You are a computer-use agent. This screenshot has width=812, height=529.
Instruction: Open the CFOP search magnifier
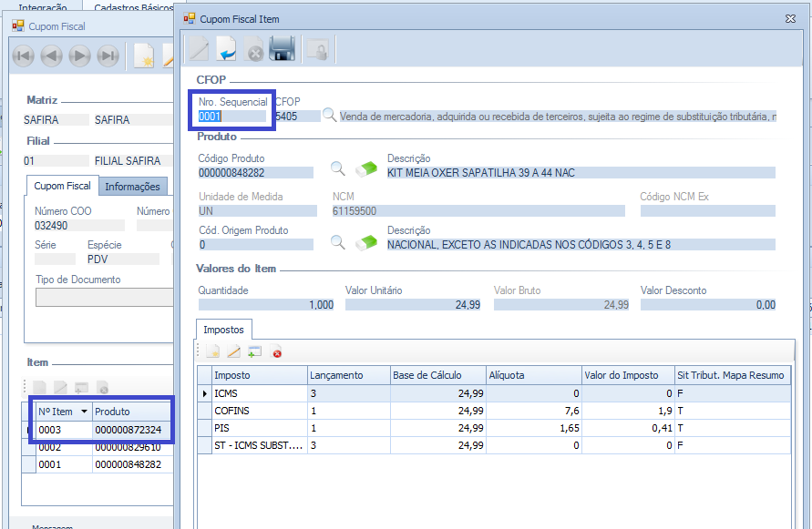point(330,116)
